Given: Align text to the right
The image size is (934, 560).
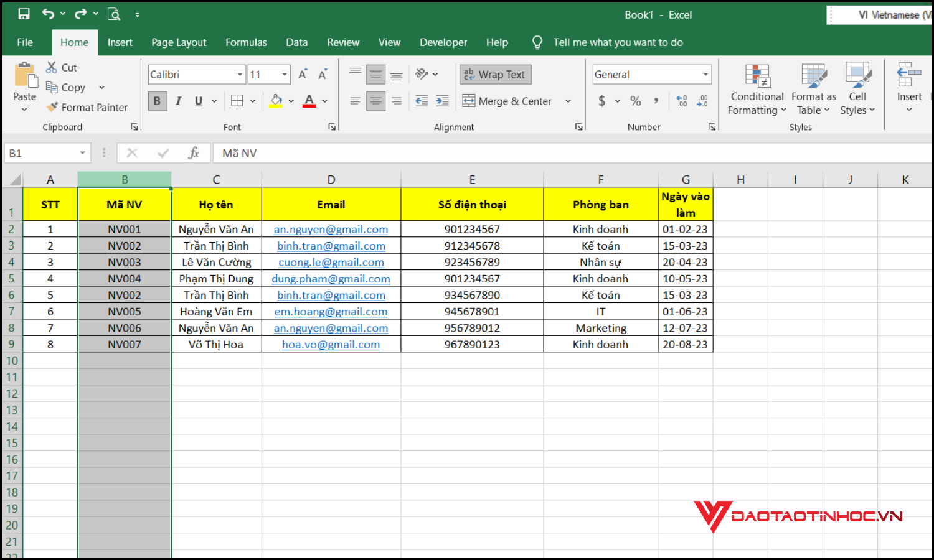Looking at the screenshot, I should (x=396, y=101).
